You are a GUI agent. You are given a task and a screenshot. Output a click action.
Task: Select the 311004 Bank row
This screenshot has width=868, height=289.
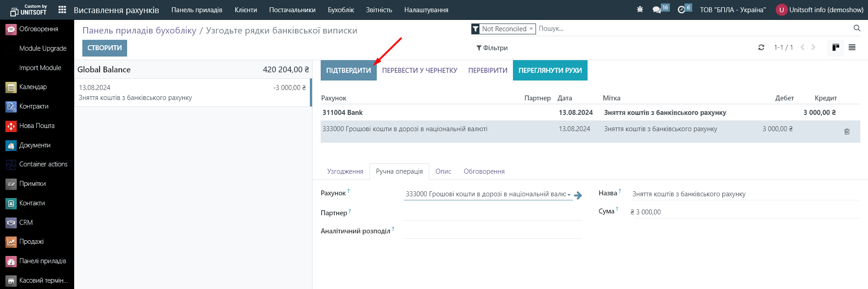pyautogui.click(x=590, y=113)
